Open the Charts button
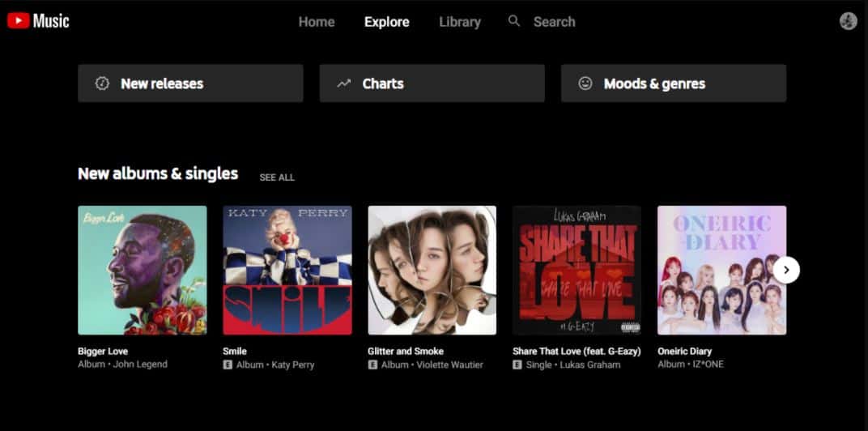Image resolution: width=868 pixels, height=431 pixels. coord(432,83)
